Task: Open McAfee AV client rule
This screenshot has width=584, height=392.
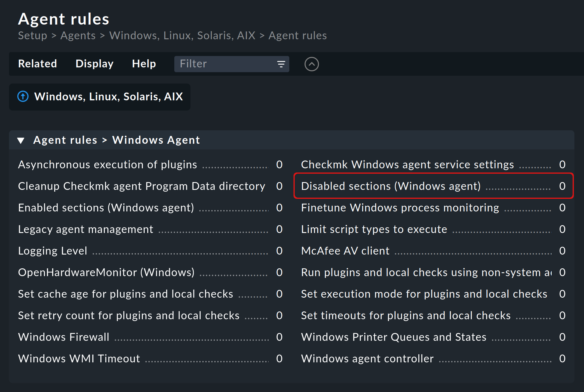Action: [345, 251]
